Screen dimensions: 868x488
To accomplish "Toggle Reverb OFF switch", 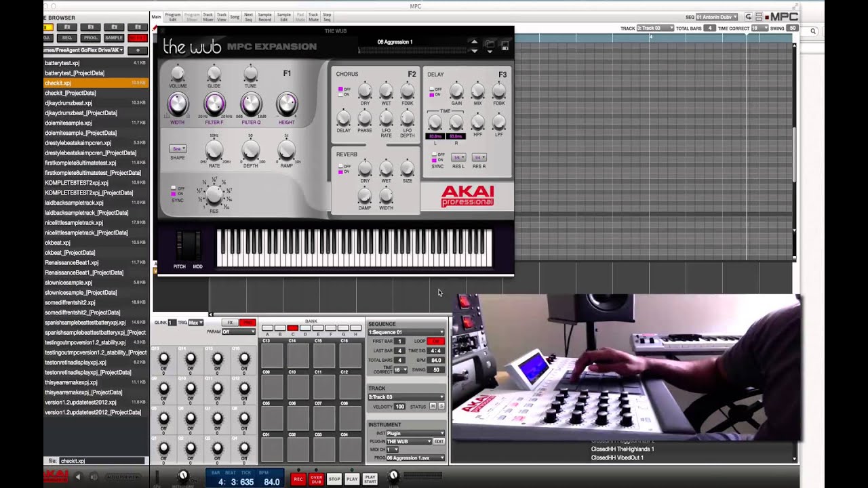I will tap(340, 166).
